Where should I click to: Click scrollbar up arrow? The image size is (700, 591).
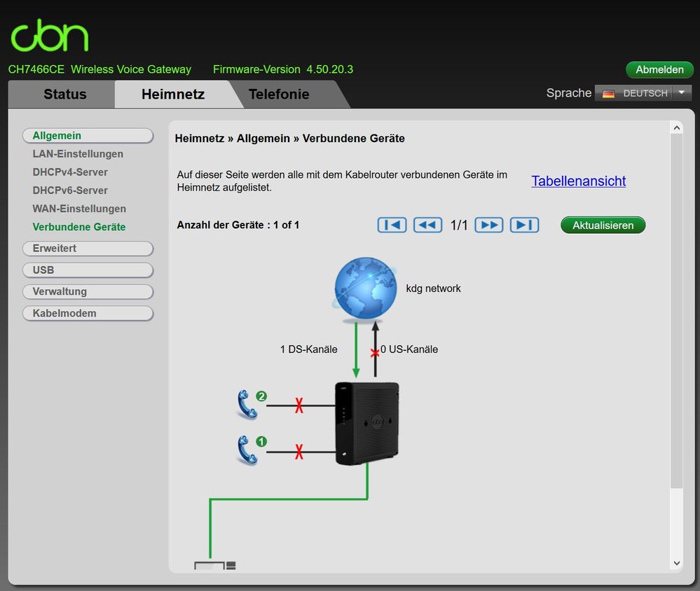677,128
